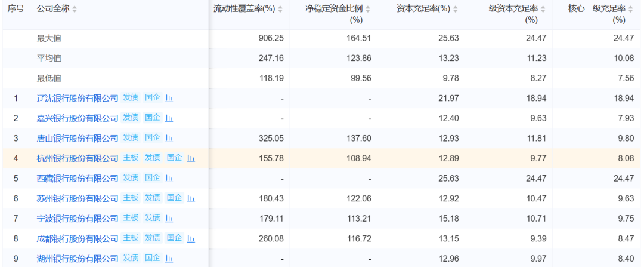Image resolution: width=644 pixels, height=267 pixels.
Task: Click 国企 tag for 杭州银行
Action: pos(174,158)
